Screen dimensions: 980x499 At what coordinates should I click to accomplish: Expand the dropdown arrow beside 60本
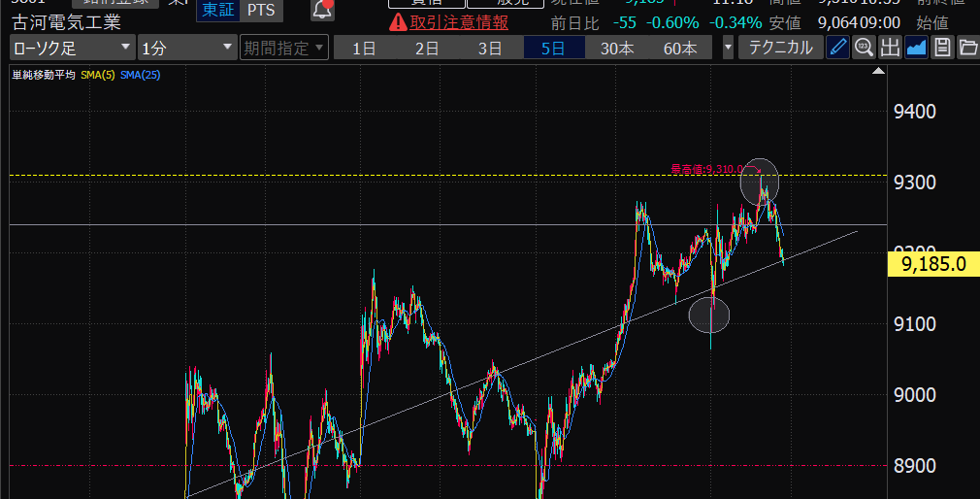[x=729, y=48]
